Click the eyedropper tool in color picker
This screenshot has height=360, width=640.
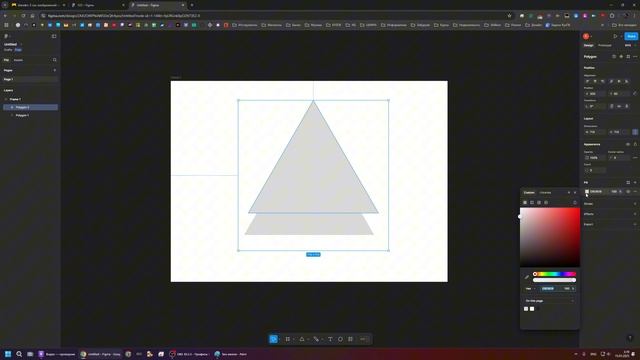tap(527, 277)
